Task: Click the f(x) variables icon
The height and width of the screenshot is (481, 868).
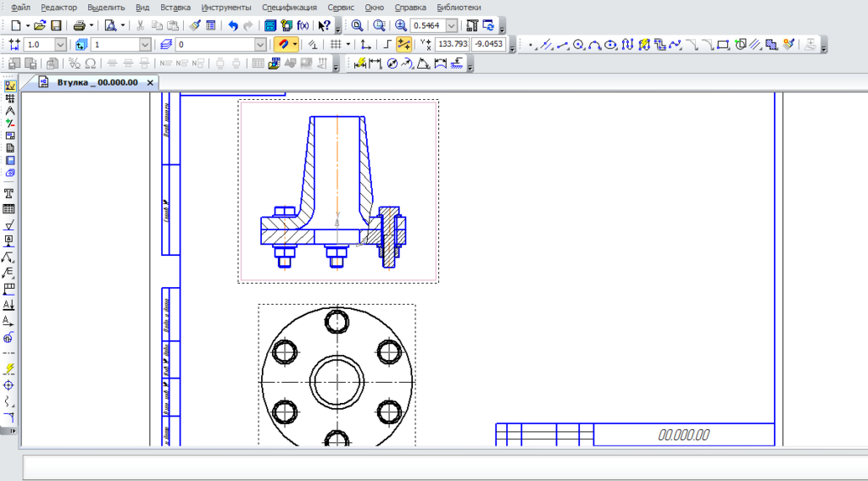Action: (x=303, y=26)
